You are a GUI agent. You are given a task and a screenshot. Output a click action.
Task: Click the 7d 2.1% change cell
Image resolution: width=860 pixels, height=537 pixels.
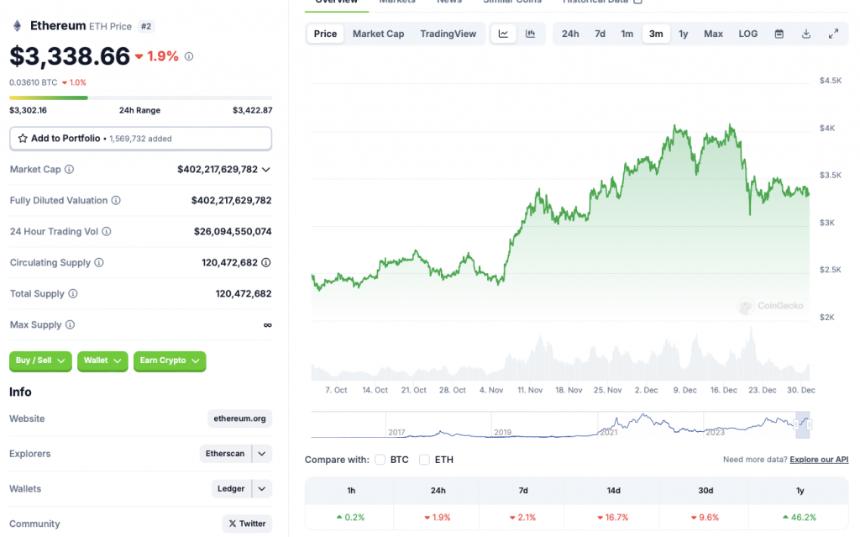[523, 517]
